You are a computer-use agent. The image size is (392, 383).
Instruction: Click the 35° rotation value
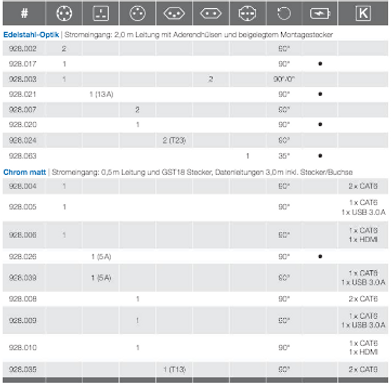(x=284, y=156)
